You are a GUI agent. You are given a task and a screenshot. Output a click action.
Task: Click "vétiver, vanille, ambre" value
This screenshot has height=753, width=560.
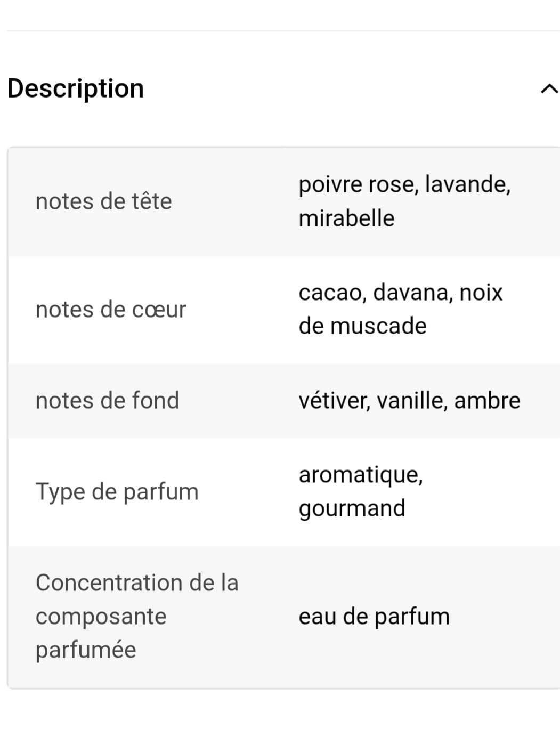point(409,400)
